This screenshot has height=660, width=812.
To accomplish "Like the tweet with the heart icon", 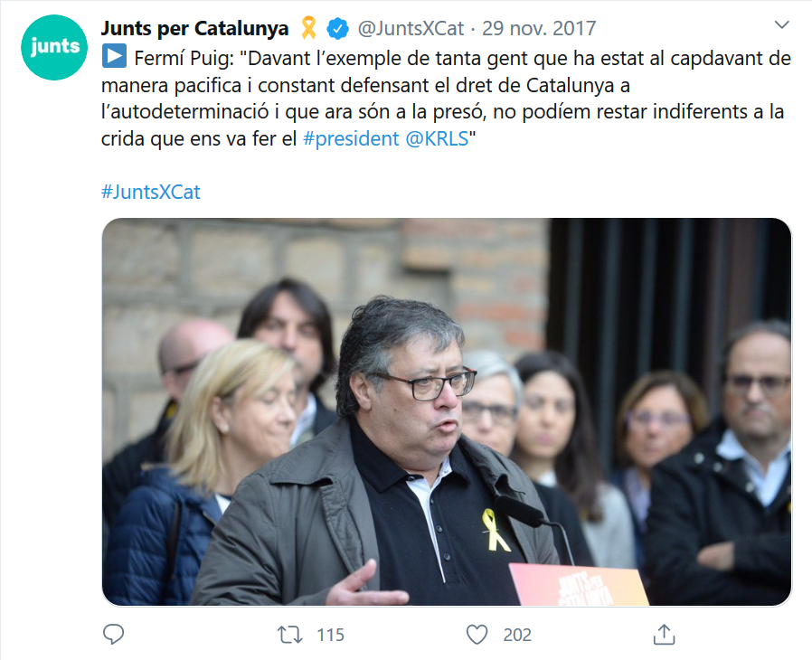I will [x=477, y=635].
